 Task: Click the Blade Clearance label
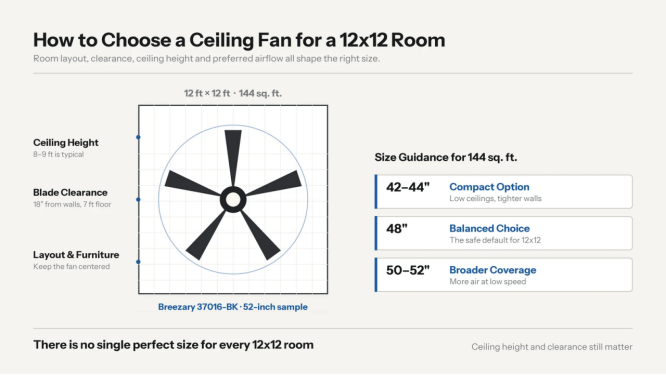tap(71, 192)
